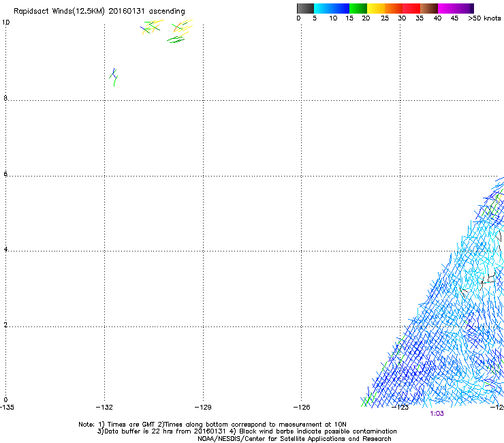
Task: Click the '-126' longitude axis label
Action: (x=302, y=408)
